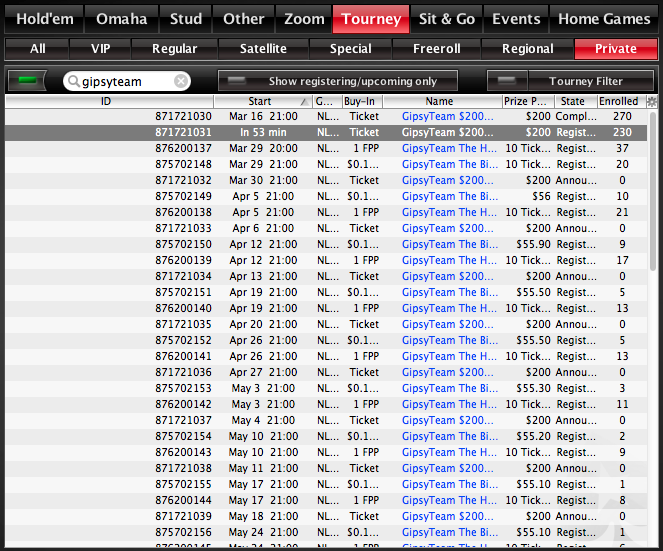Viewport: 663px width, 551px height.
Task: Sort list by Enrolled column
Action: click(618, 101)
